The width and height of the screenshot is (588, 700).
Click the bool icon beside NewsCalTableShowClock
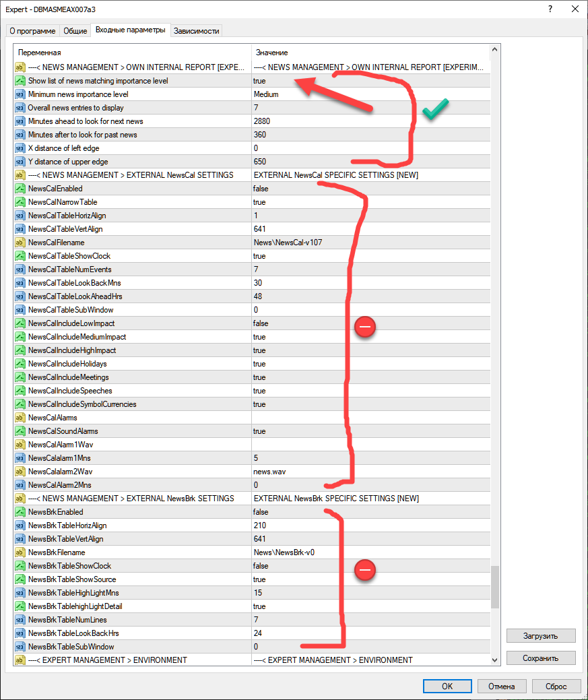[20, 256]
